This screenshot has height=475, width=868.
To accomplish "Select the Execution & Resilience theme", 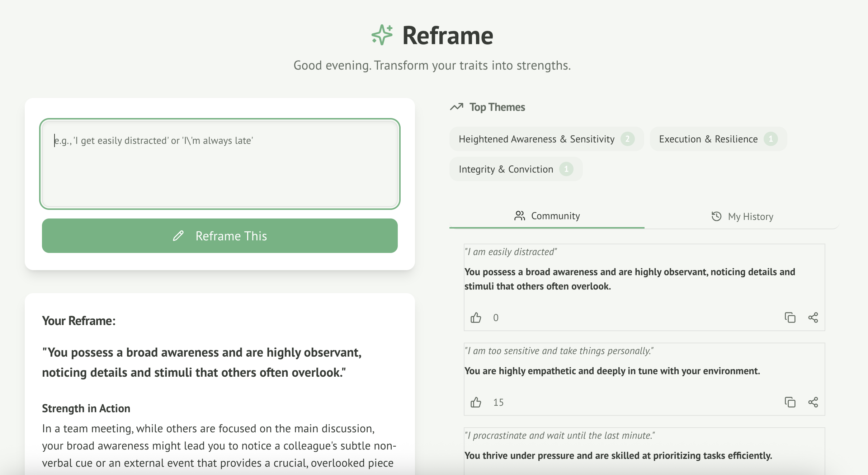I will point(718,139).
